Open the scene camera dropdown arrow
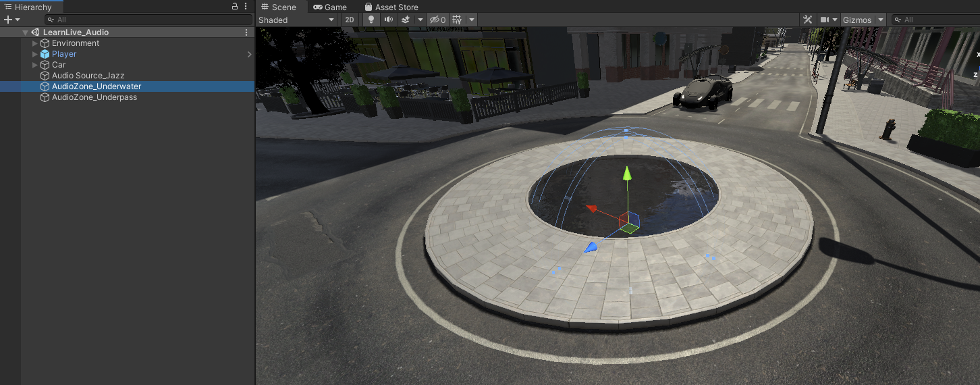980x385 pixels. point(835,20)
